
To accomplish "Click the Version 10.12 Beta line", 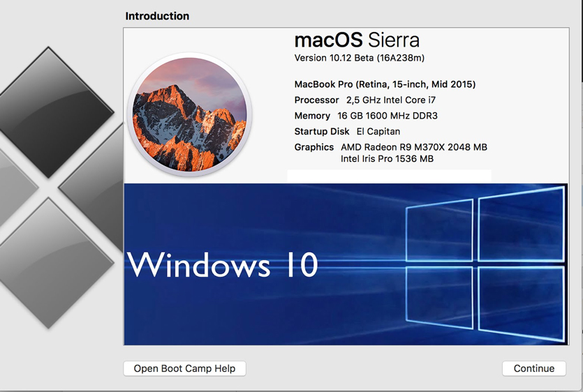I will (359, 58).
